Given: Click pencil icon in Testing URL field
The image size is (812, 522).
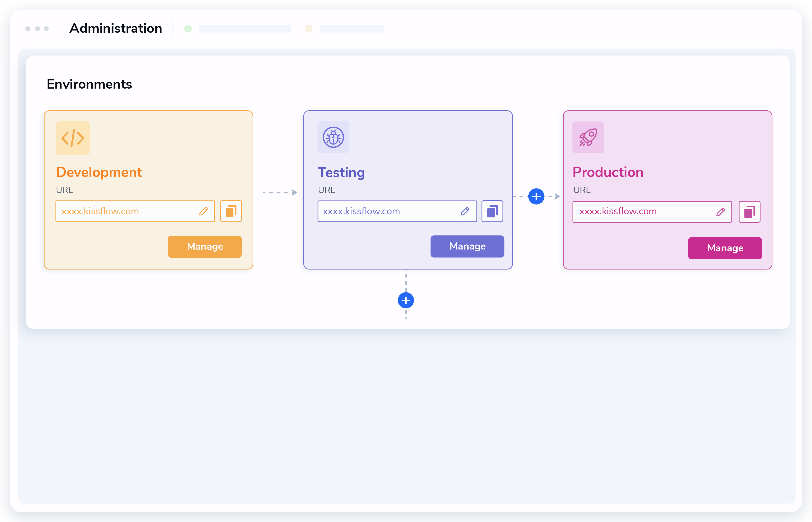Looking at the screenshot, I should pyautogui.click(x=465, y=211).
